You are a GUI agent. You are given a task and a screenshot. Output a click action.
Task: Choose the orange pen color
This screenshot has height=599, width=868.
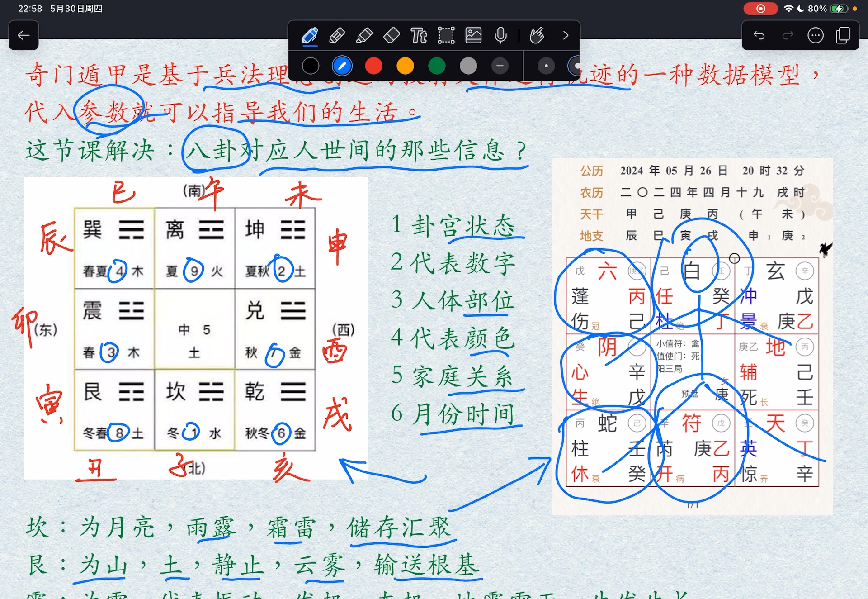[x=405, y=66]
